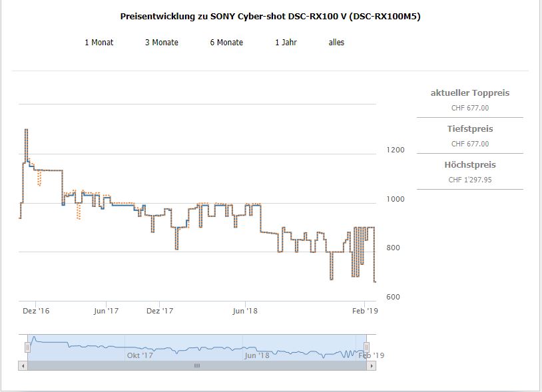This screenshot has width=542, height=392.
Task: Click the highest price spike on chart
Action: [26, 130]
